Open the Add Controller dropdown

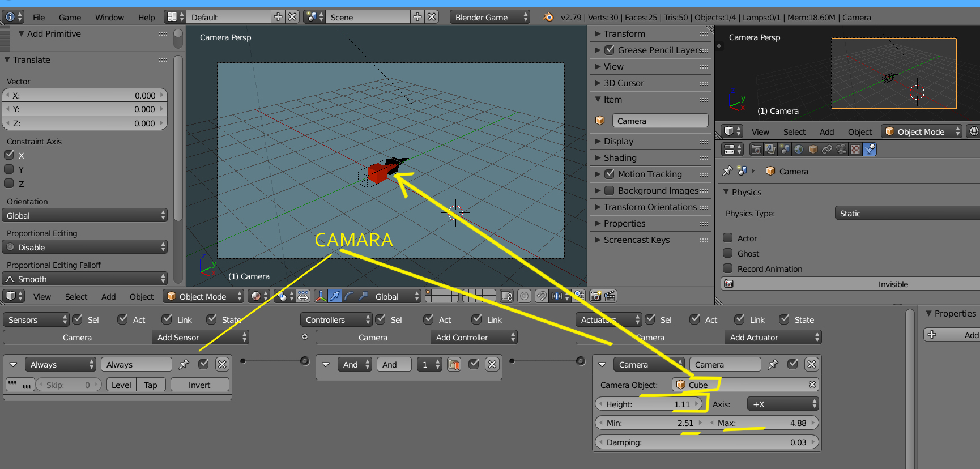474,337
